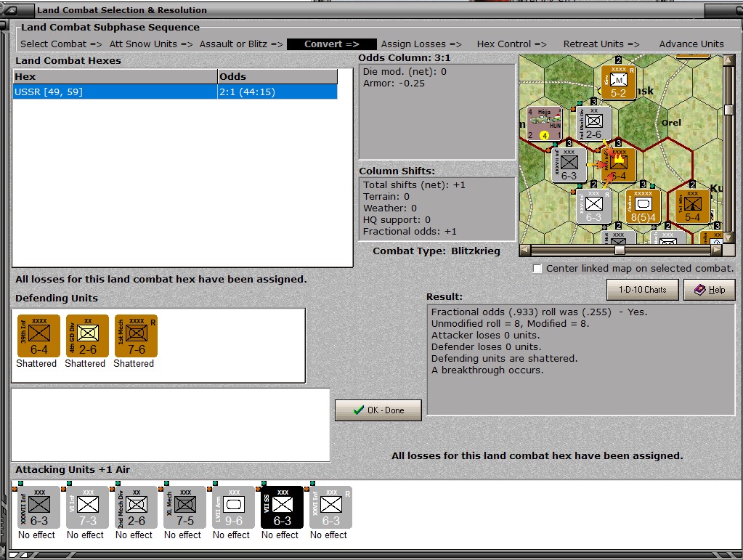The height and width of the screenshot is (560, 743).
Task: Click the 'A breakthrough occurs.' result line
Action: pyautogui.click(x=487, y=370)
